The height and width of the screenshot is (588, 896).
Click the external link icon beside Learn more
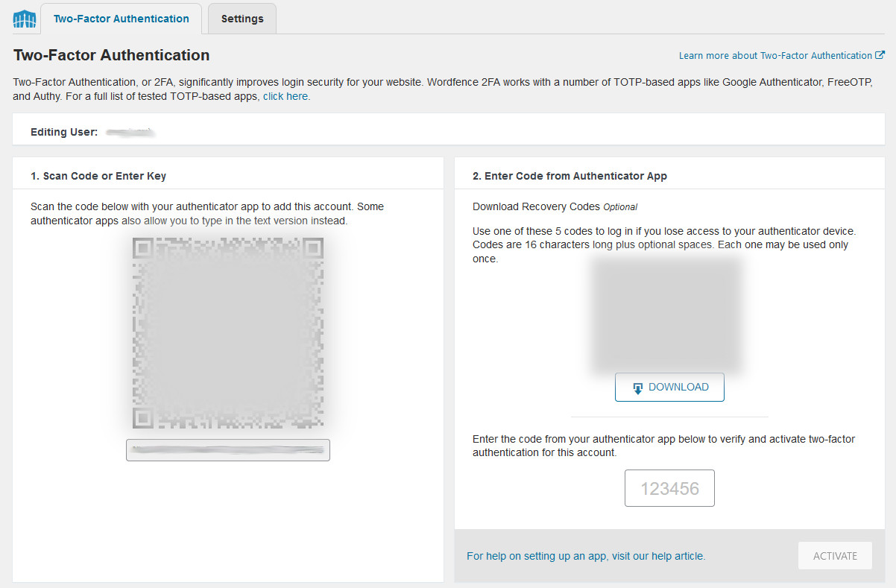880,55
